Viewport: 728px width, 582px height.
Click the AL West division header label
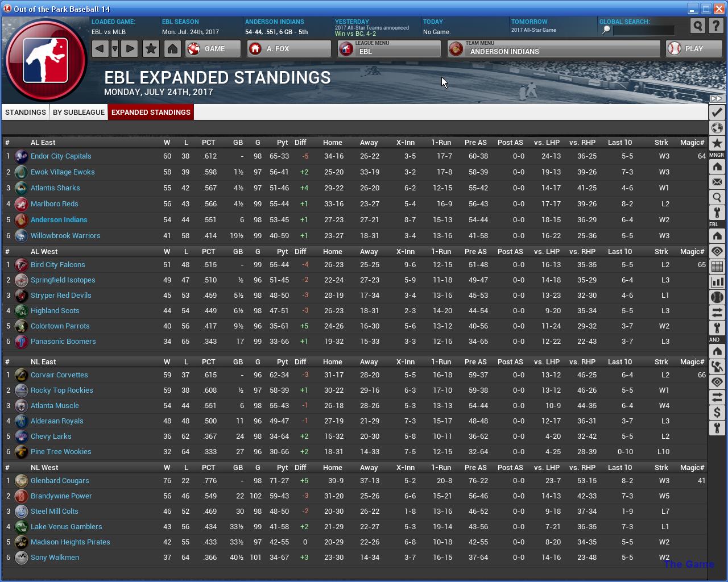click(x=44, y=252)
